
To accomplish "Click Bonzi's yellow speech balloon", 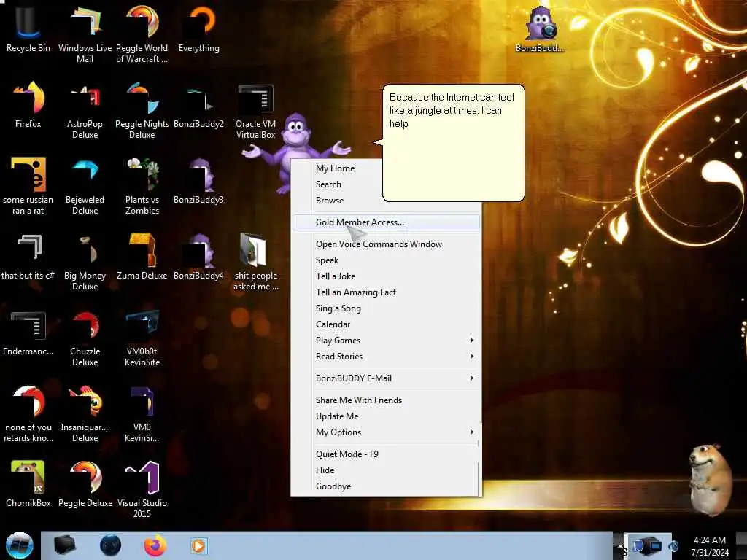I will (x=453, y=143).
